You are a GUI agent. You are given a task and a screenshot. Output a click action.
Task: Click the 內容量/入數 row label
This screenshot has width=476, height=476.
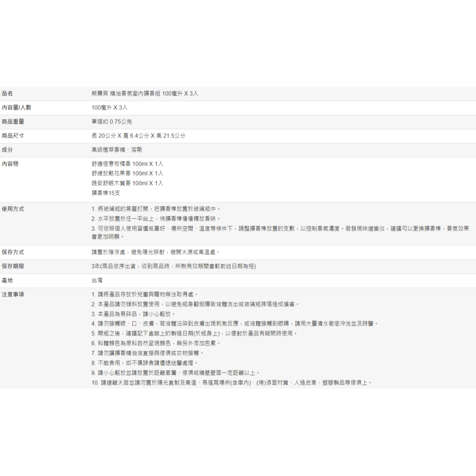point(16,108)
